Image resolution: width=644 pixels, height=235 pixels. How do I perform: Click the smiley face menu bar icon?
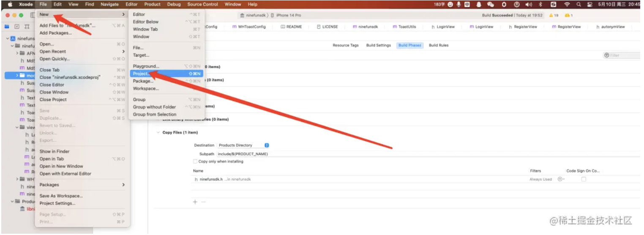click(x=450, y=4)
